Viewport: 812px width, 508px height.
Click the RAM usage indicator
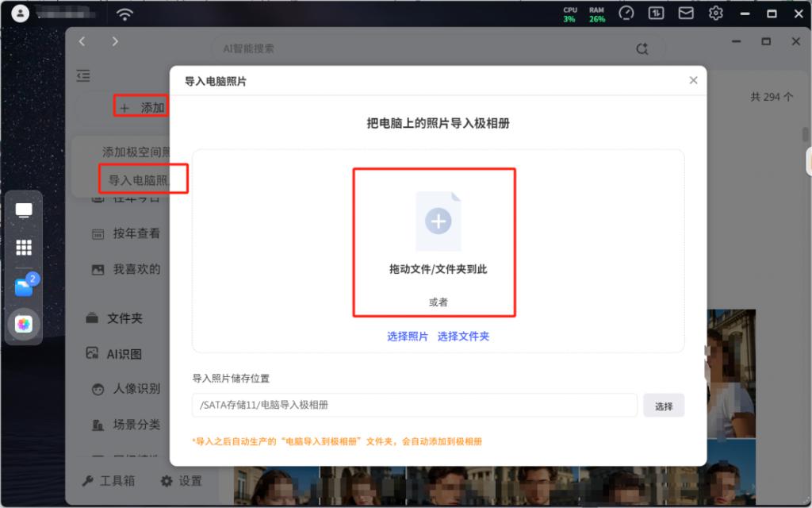[x=596, y=14]
